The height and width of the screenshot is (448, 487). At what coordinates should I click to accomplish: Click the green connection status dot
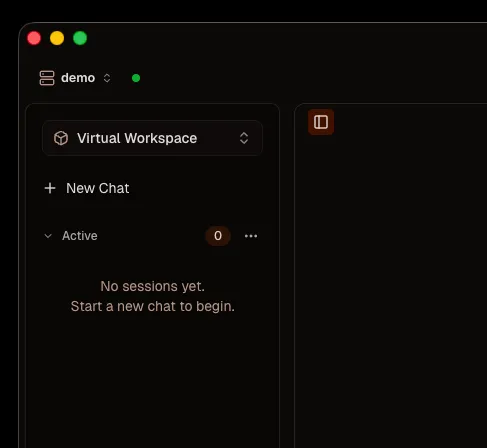point(136,78)
